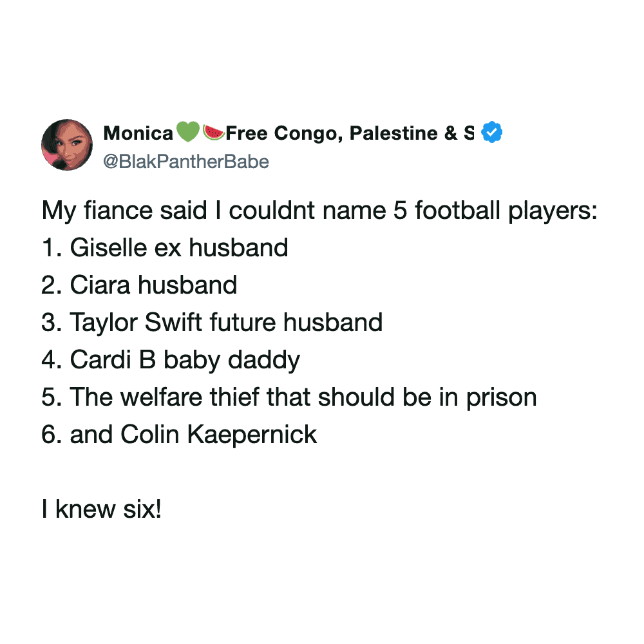
Task: Open the @BlakPantherBabe handle
Action: point(186,161)
